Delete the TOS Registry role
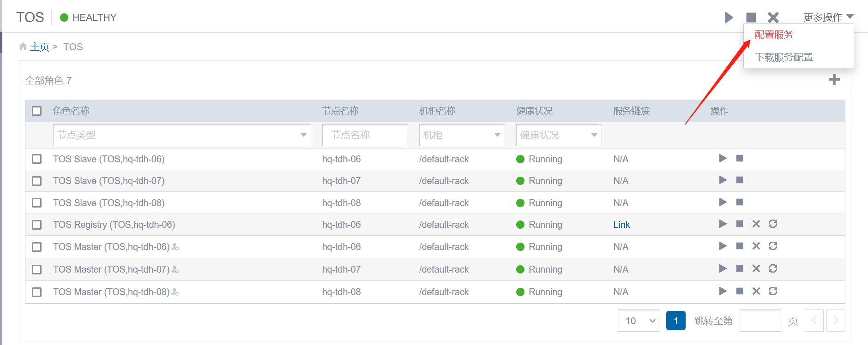The height and width of the screenshot is (345, 868). [x=756, y=224]
